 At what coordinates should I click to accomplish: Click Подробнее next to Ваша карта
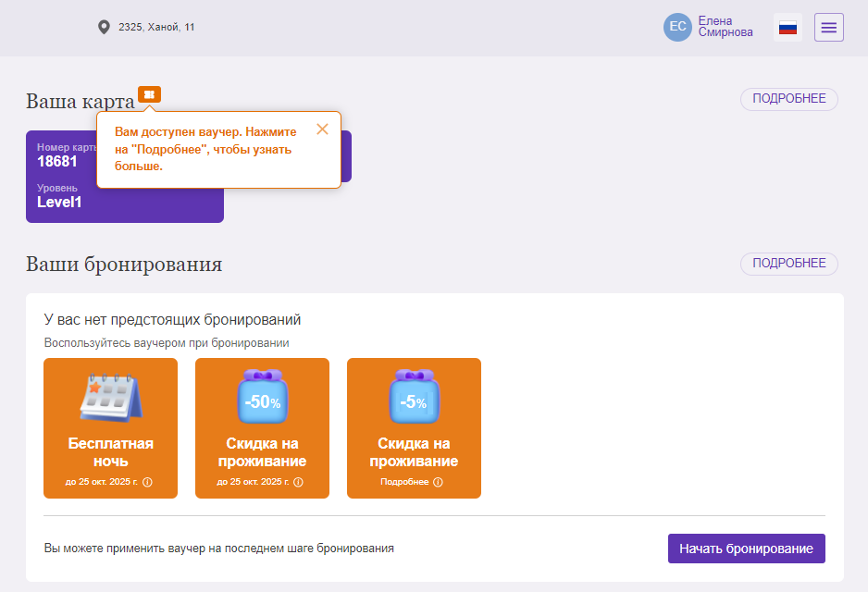coord(788,99)
